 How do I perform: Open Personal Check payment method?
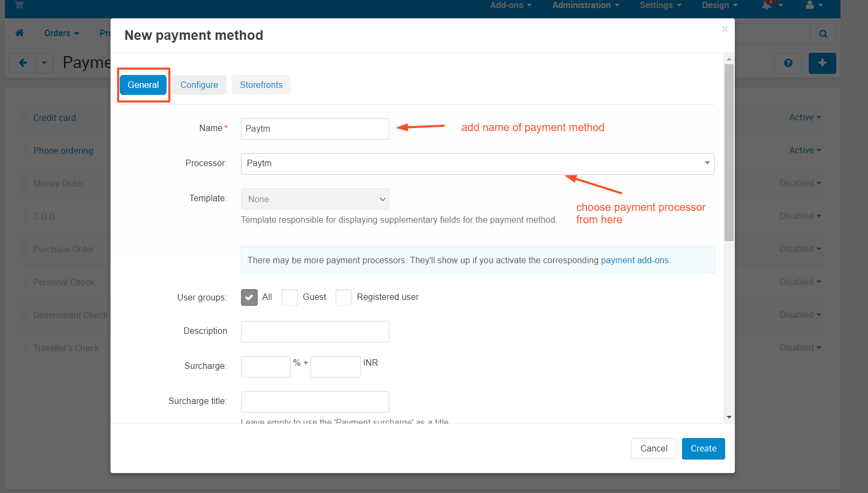coord(64,282)
